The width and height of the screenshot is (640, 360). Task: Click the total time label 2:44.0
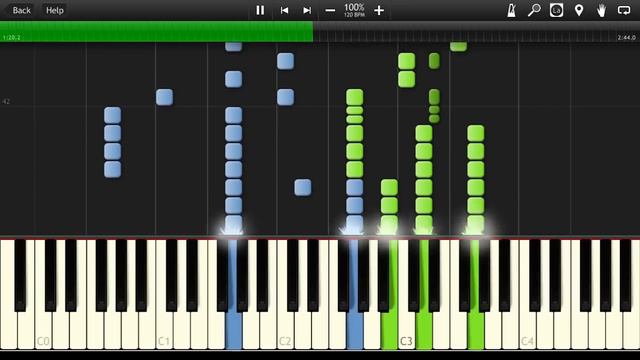[x=627, y=38]
